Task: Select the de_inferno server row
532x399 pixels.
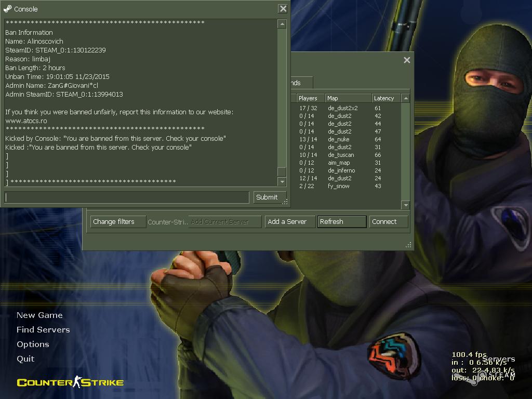Action: (x=345, y=170)
